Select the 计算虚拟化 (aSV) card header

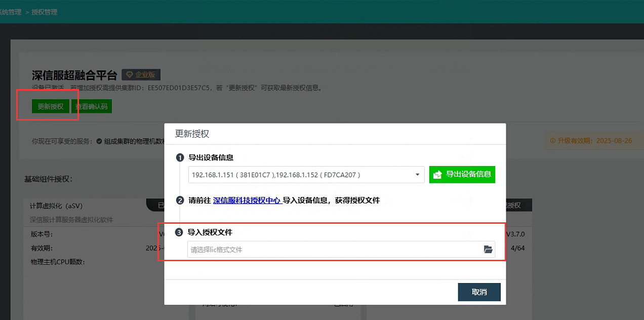[x=56, y=206]
